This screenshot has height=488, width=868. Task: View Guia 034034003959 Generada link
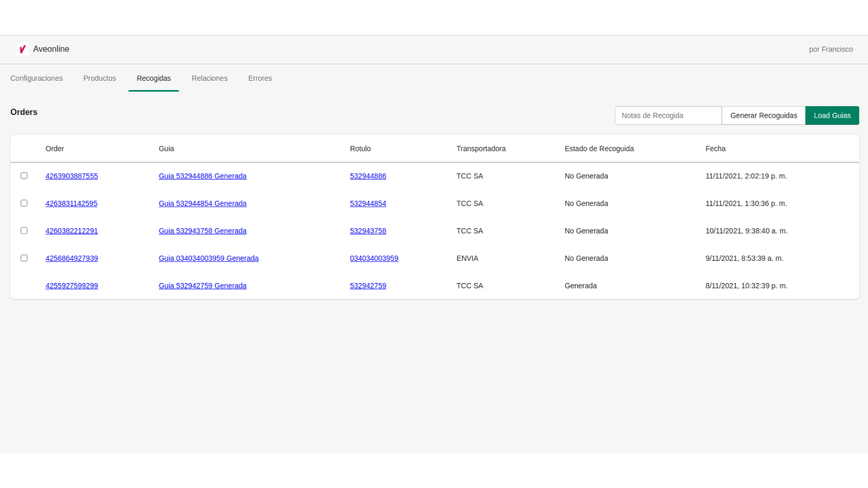[208, 259]
